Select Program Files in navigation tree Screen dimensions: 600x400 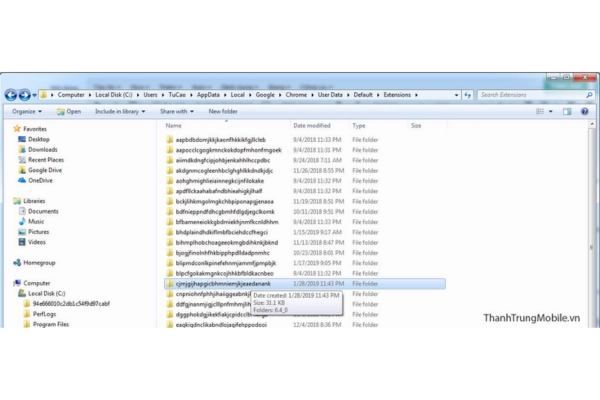(51, 325)
